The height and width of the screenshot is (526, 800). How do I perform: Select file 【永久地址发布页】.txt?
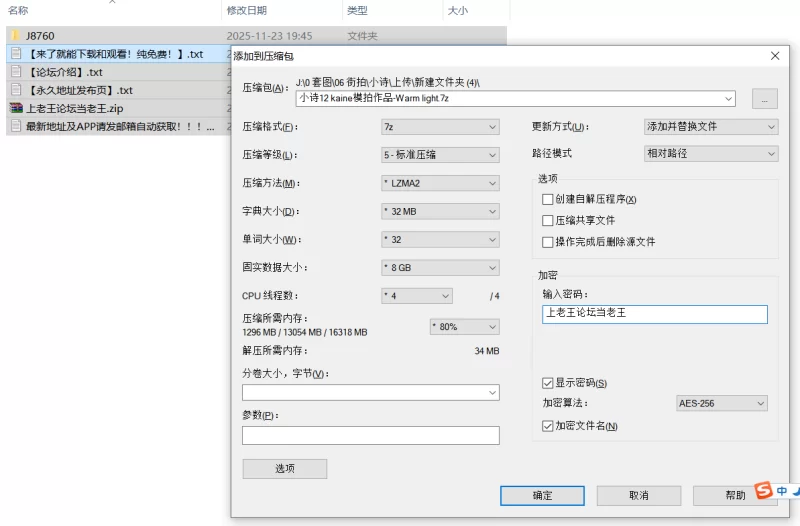click(x=79, y=90)
